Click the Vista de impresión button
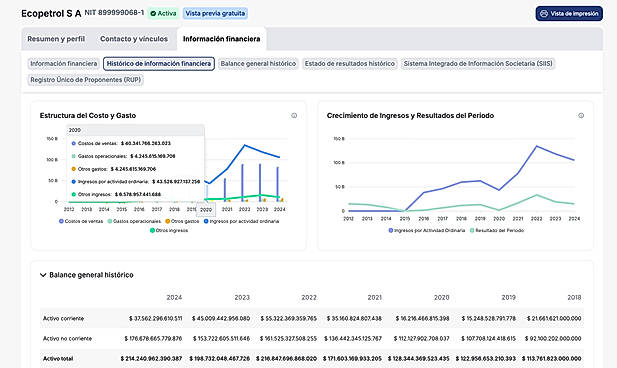The width and height of the screenshot is (617, 368). 569,13
